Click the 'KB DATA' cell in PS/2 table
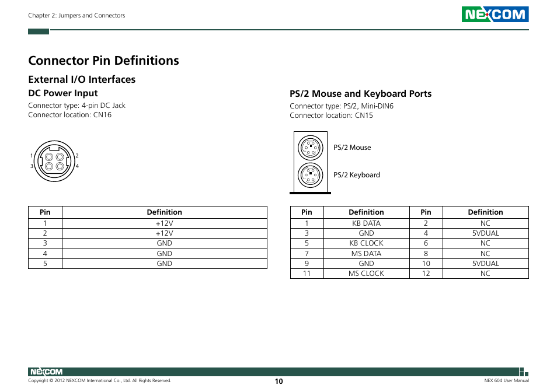 [366, 223]
